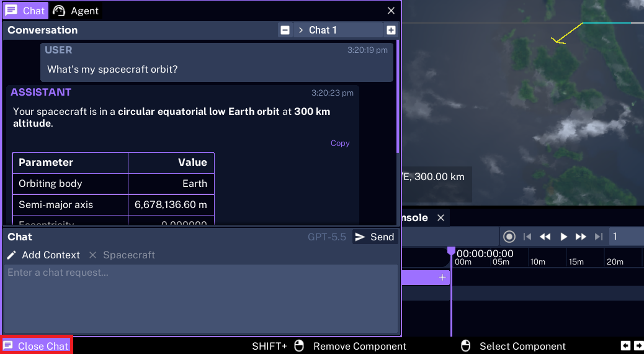This screenshot has width=644, height=354.
Task: Click Close Chat in the status bar
Action: [36, 346]
